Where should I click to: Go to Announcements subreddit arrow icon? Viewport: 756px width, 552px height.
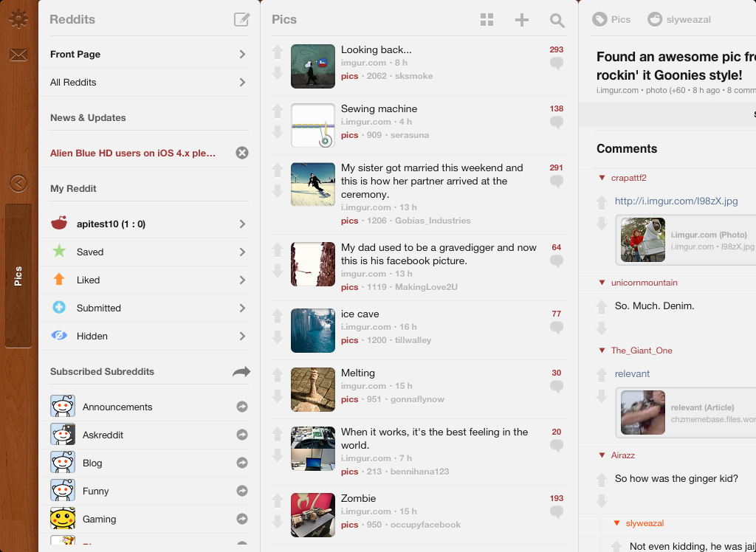242,407
